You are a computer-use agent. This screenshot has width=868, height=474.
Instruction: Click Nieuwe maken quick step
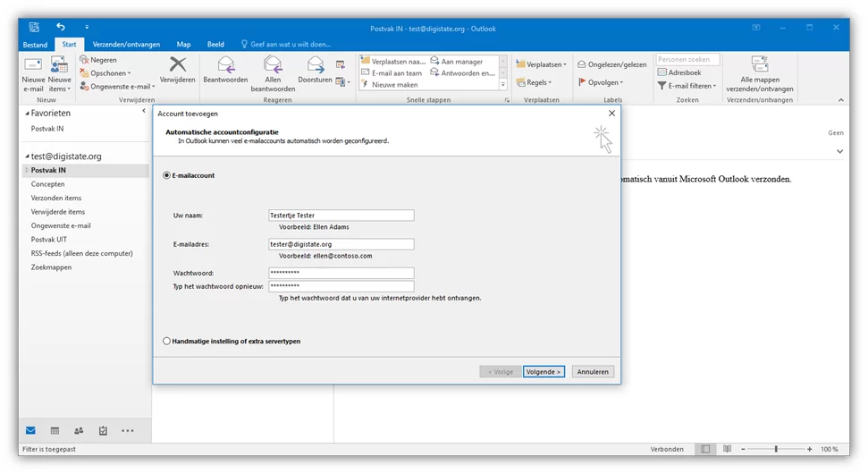click(x=390, y=85)
